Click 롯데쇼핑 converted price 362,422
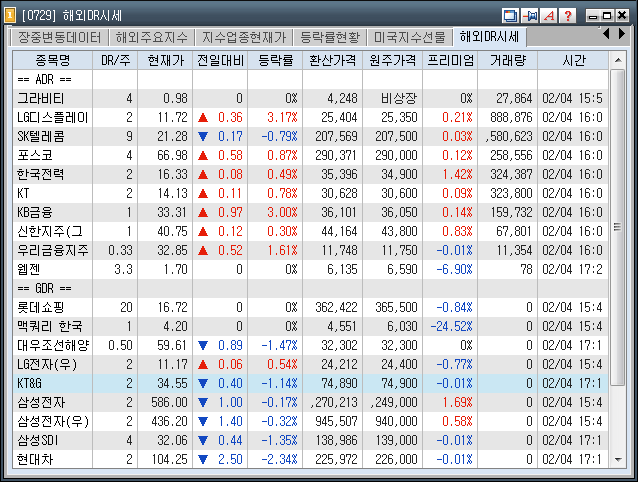 (336, 308)
